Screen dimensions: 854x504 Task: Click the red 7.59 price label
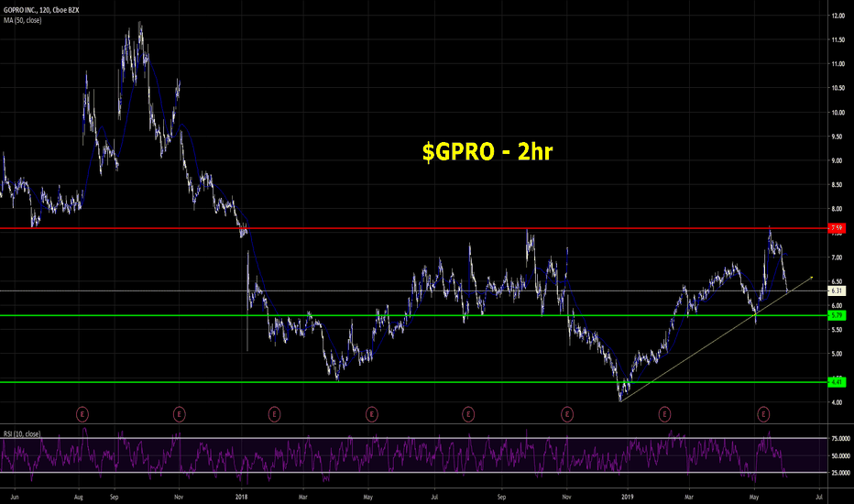click(837, 228)
